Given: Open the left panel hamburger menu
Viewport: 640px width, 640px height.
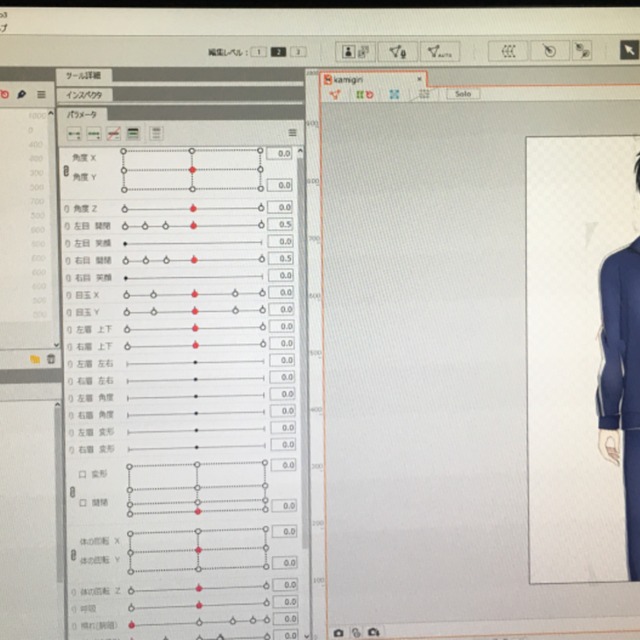Looking at the screenshot, I should [41, 94].
